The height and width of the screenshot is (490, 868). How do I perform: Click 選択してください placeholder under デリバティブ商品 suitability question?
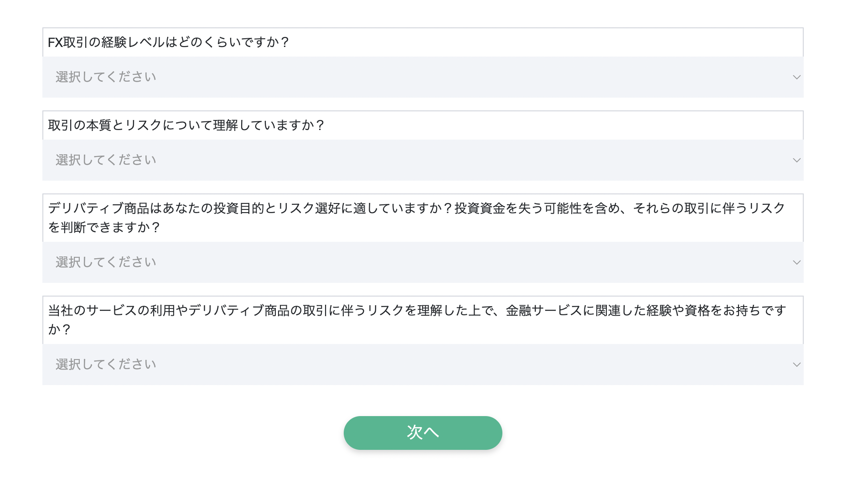[x=106, y=262]
